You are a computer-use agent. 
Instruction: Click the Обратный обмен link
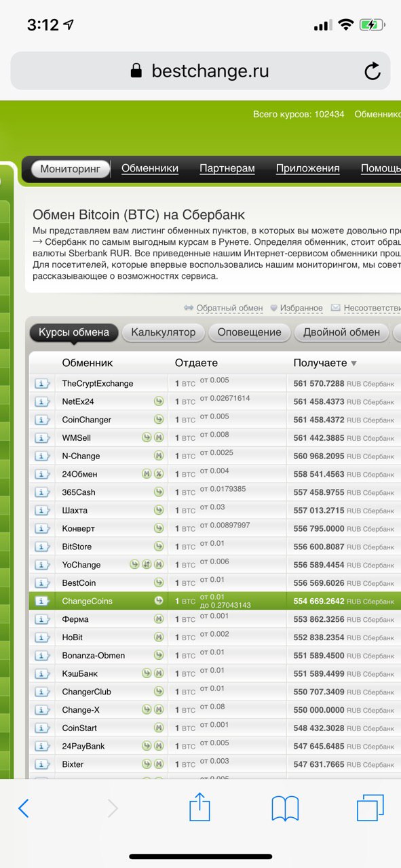click(229, 309)
